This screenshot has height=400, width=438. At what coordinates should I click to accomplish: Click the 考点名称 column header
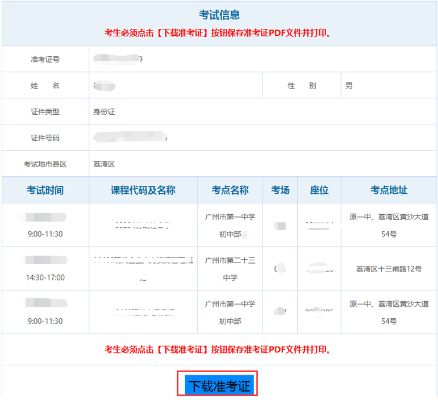coord(230,190)
